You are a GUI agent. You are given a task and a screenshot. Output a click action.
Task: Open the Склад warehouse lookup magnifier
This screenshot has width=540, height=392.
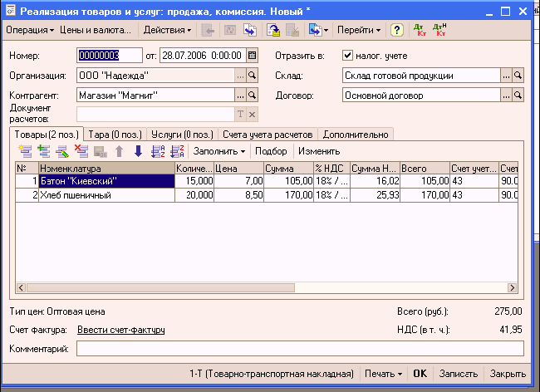pos(518,76)
